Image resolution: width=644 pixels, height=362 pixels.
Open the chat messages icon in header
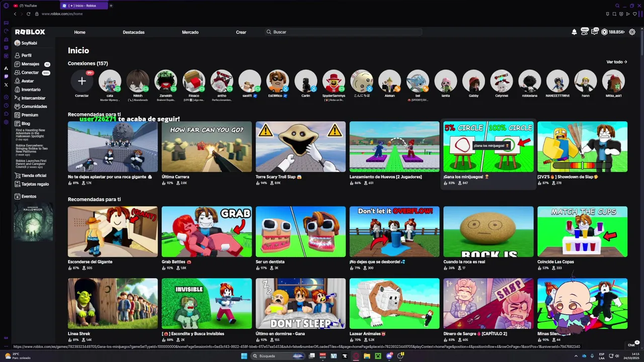[x=595, y=32]
